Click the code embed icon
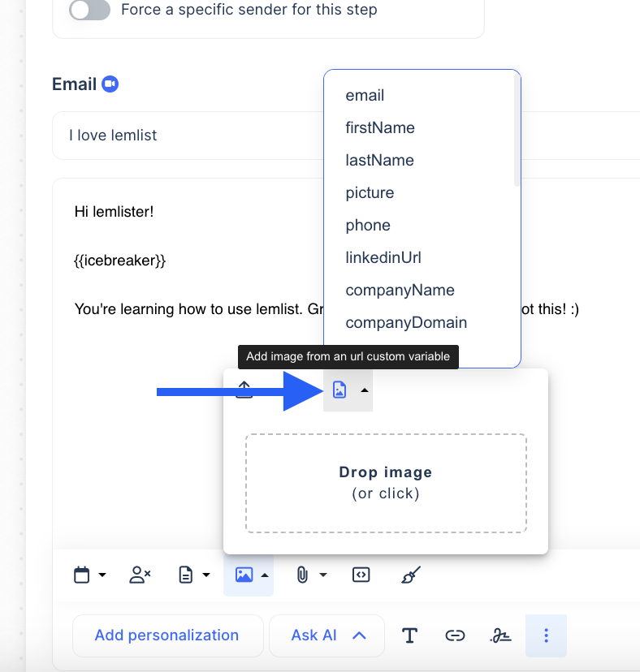This screenshot has width=640, height=672. click(x=361, y=575)
